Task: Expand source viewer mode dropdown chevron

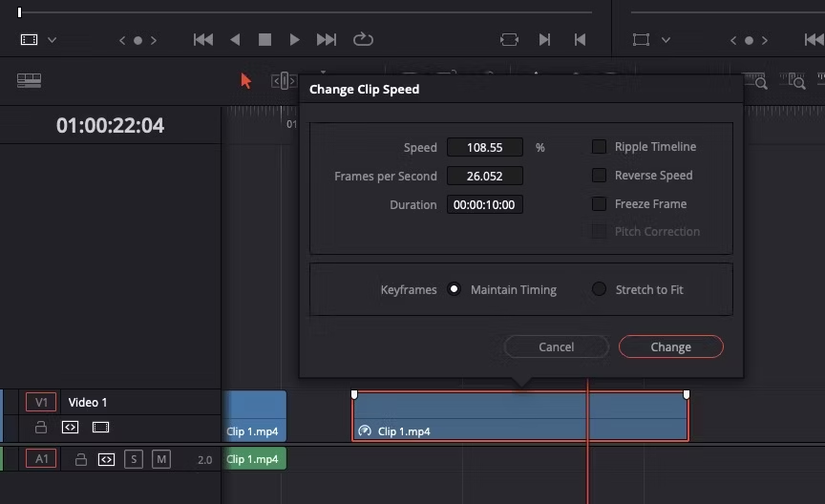Action: click(52, 40)
